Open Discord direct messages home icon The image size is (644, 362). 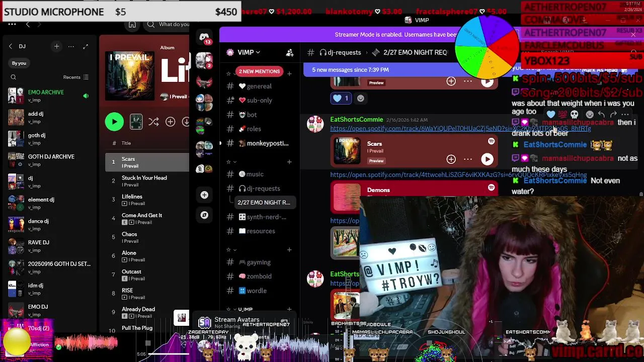coord(204,37)
